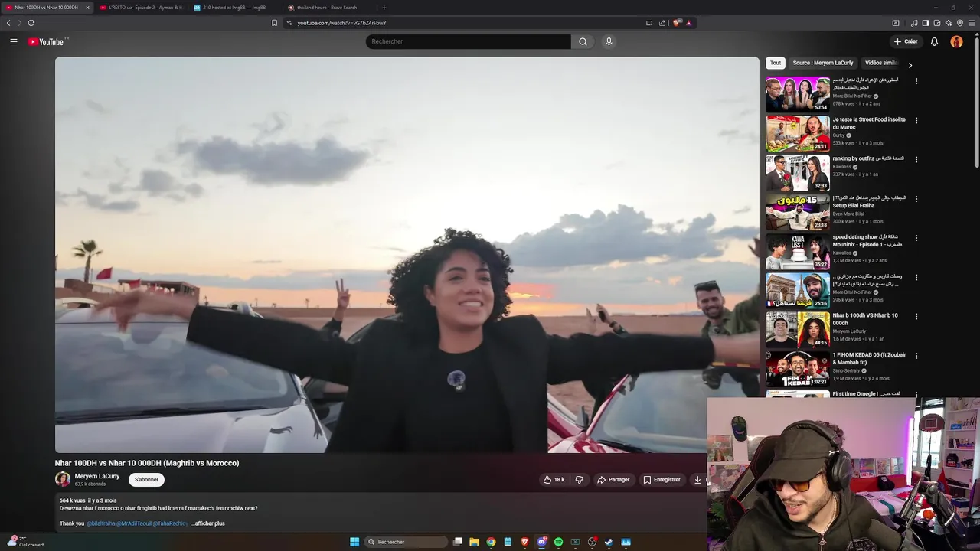
Task: Close the active Nhar 100DH tab
Action: [87, 8]
